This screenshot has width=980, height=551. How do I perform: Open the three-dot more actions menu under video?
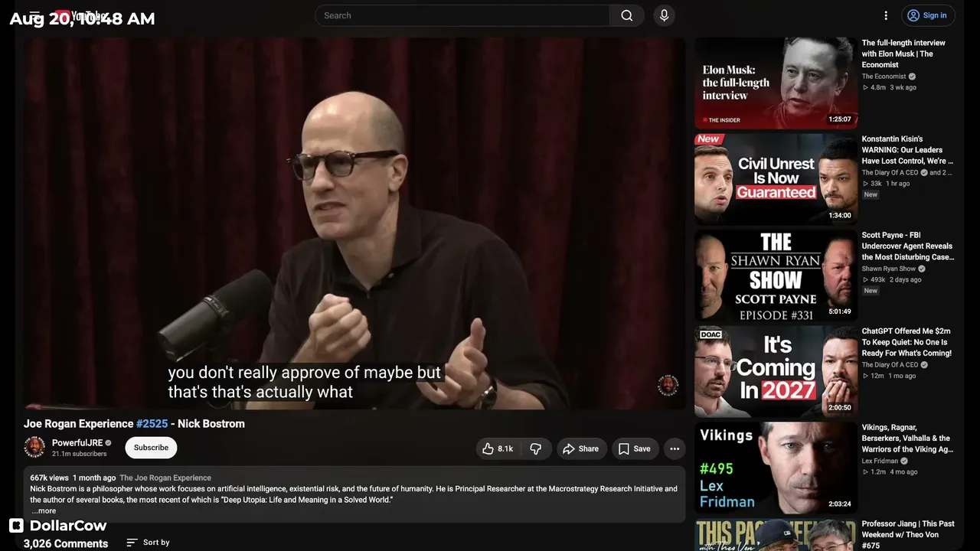coord(675,449)
